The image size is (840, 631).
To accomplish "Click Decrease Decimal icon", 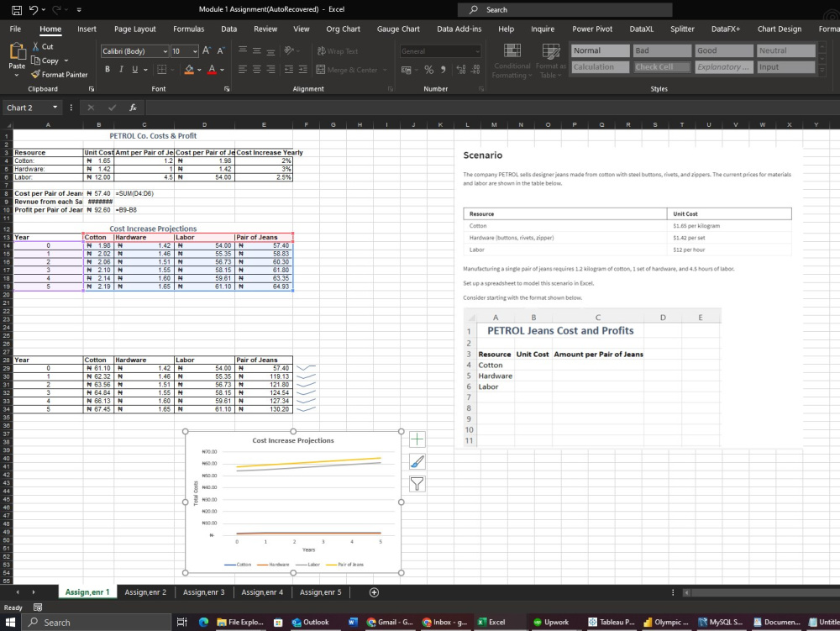I will [475, 70].
